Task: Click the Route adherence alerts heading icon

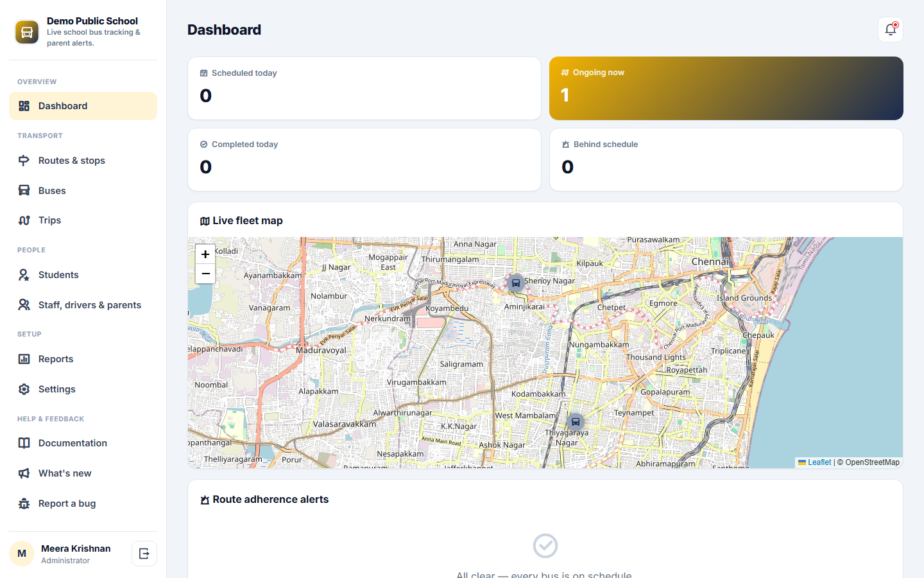Action: [205, 500]
